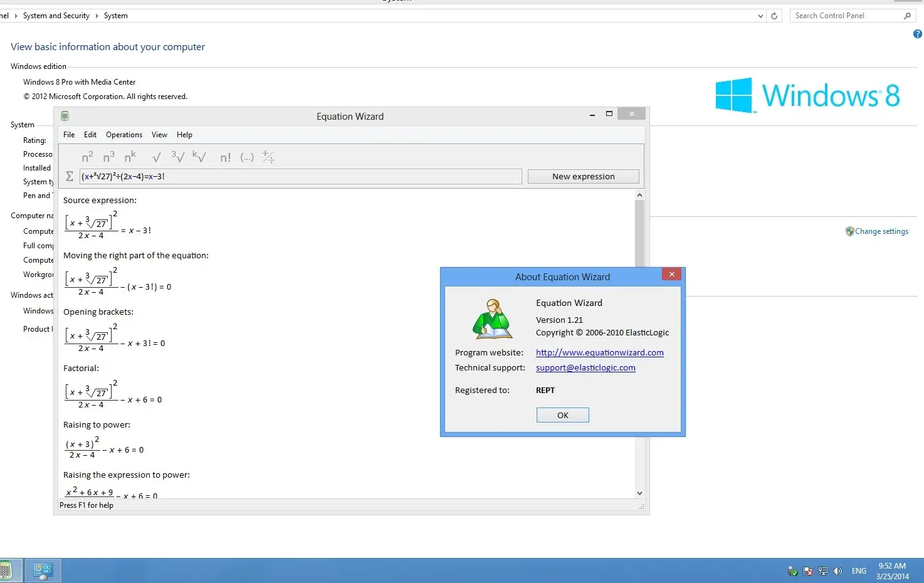
Task: Insert the cube root symbol
Action: 177,157
